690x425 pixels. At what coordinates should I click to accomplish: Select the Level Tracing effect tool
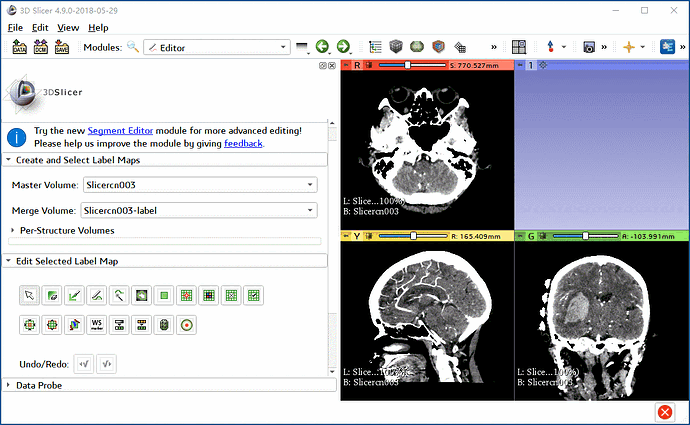click(141, 295)
